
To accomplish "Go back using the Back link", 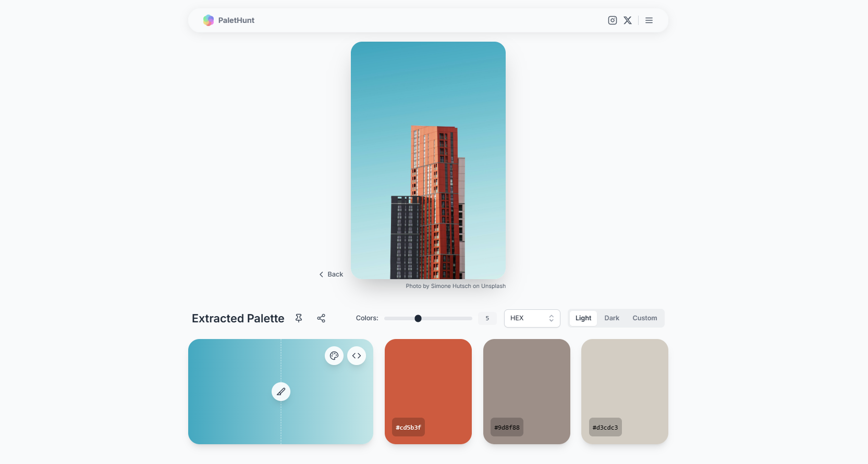I will click(x=332, y=274).
